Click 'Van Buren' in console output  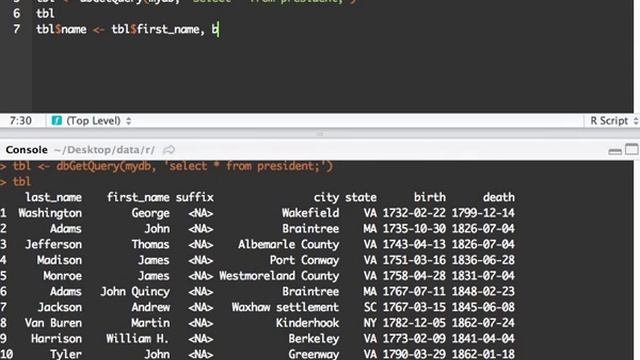(53, 323)
